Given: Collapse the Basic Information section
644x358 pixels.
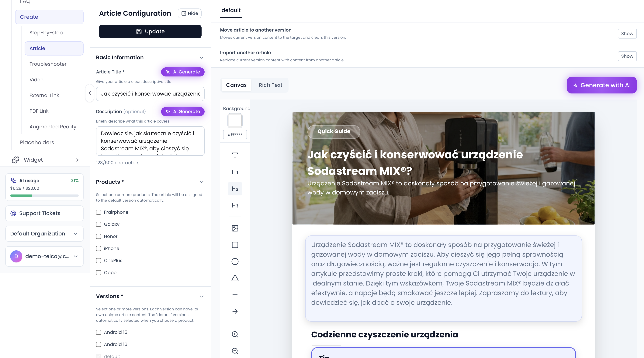Looking at the screenshot, I should tap(201, 57).
